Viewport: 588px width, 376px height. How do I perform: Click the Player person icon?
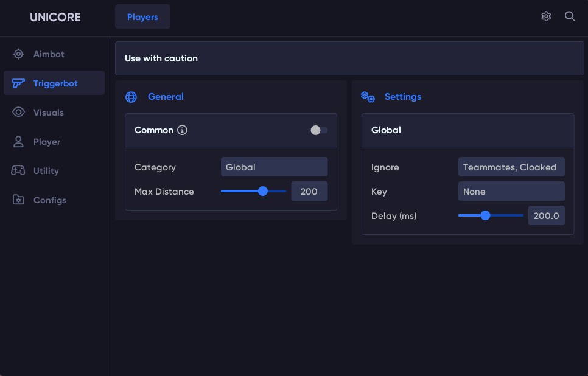(18, 142)
